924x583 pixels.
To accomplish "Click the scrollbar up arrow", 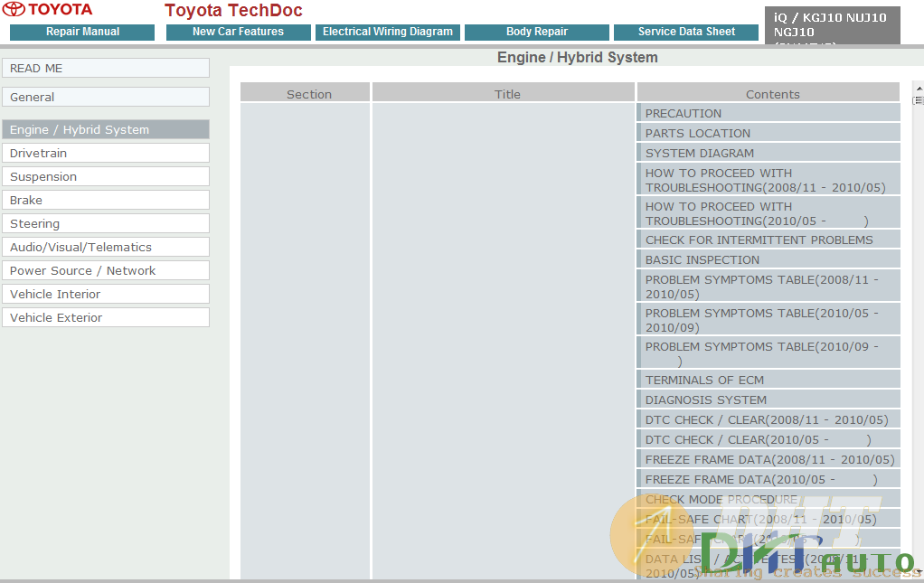I will tap(919, 88).
